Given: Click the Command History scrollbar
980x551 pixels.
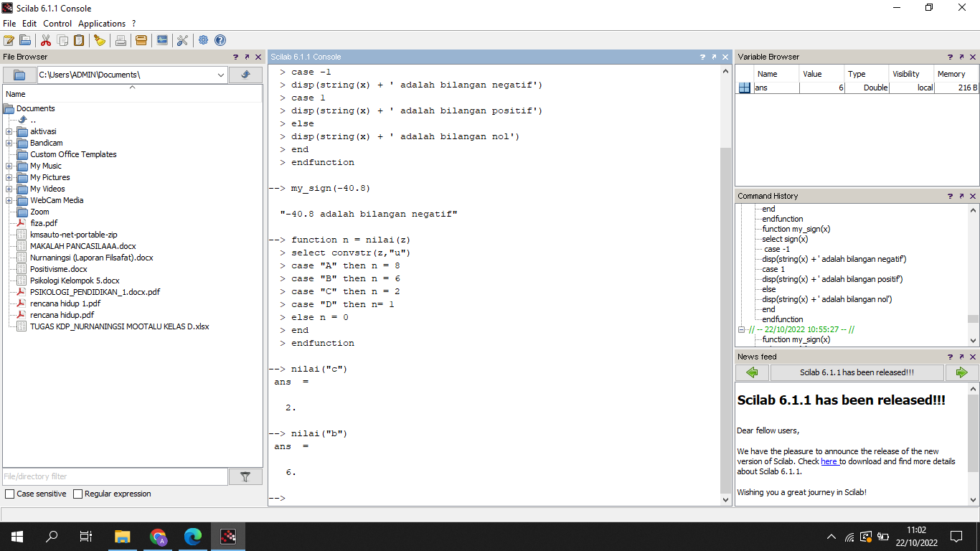Looking at the screenshot, I should tap(973, 319).
